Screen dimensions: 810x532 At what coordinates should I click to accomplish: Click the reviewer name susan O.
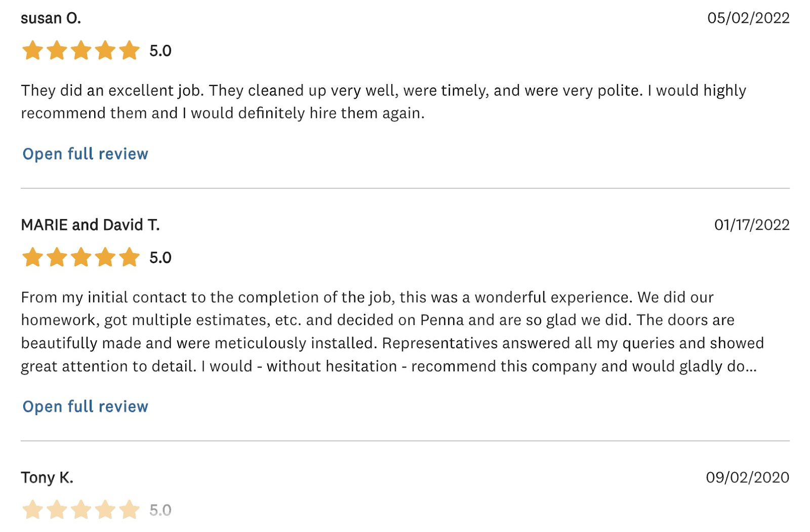[51, 18]
